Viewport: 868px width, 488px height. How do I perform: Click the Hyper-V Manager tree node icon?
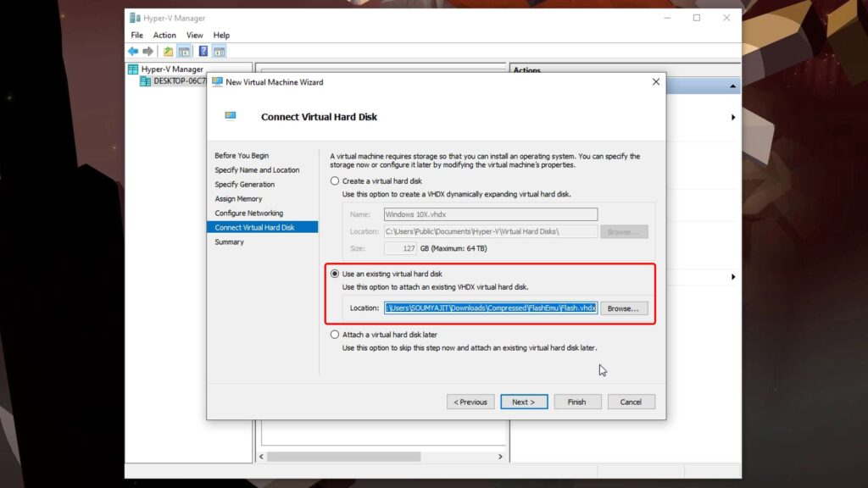coord(133,69)
